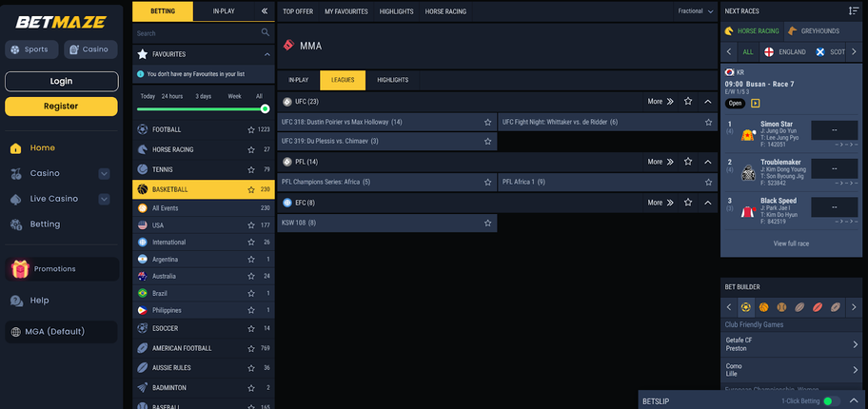This screenshot has width=868, height=409.
Task: Open Top Offer tab
Action: tap(298, 11)
